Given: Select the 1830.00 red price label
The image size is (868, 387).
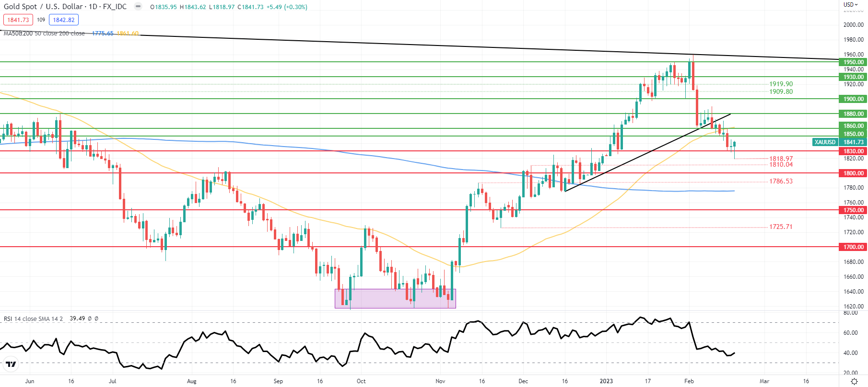Looking at the screenshot, I should 854,151.
